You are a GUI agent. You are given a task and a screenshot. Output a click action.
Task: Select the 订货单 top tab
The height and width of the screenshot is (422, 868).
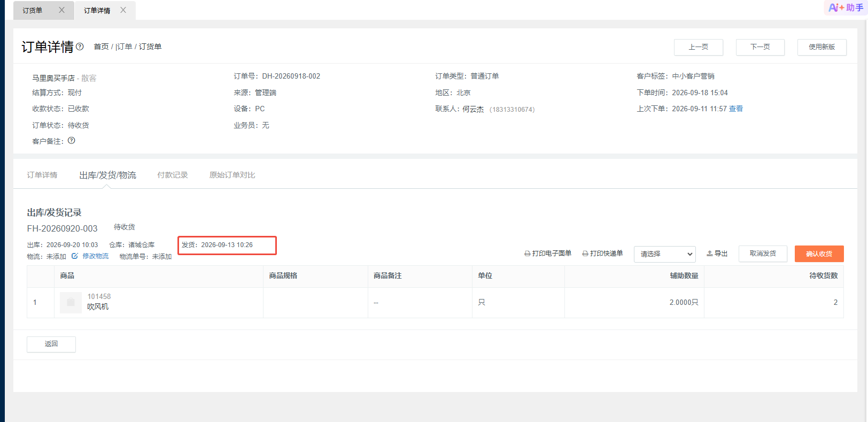pos(33,11)
